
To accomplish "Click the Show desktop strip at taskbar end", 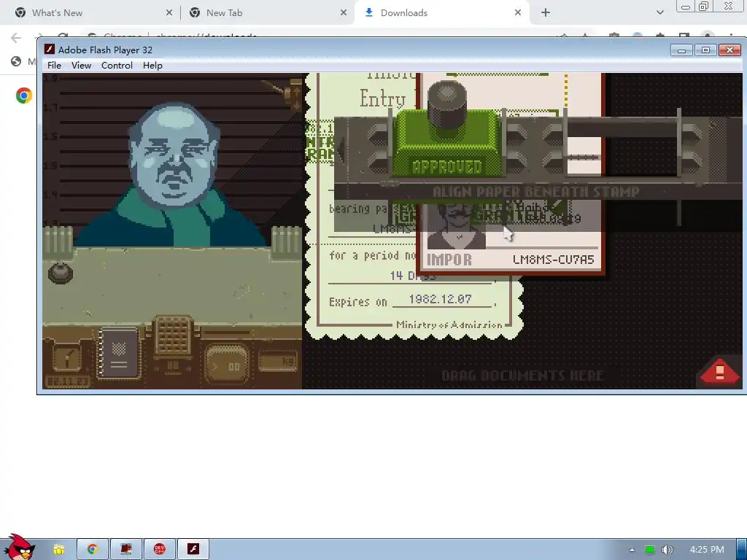I will tap(742, 549).
